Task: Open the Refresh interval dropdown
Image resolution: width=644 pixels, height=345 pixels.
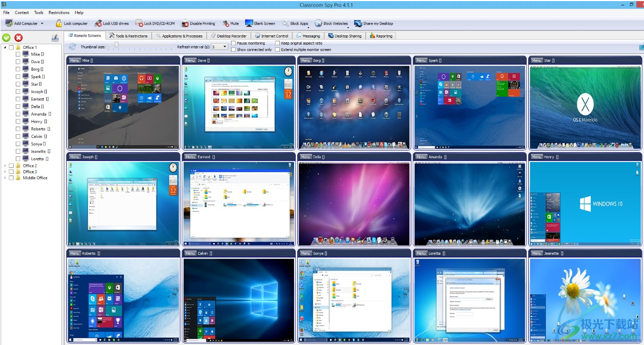Action: [x=224, y=47]
